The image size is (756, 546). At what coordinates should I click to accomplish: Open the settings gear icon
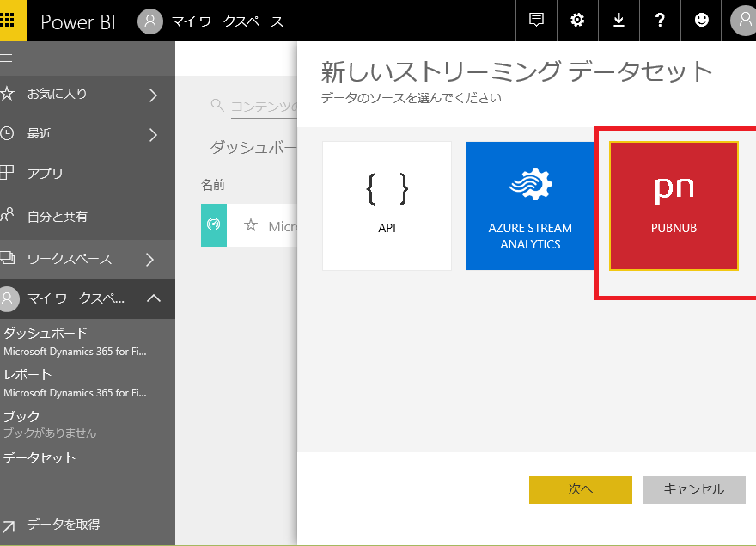tap(577, 21)
